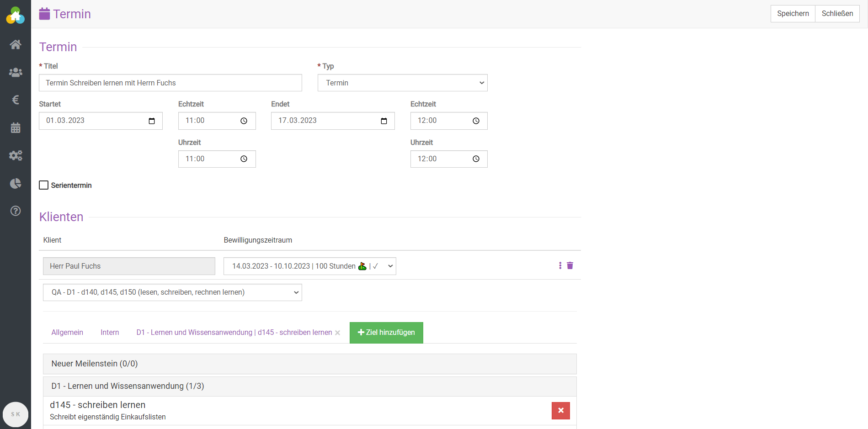Image resolution: width=868 pixels, height=429 pixels.
Task: Click the green Ziel hinzufügen button
Action: (386, 333)
